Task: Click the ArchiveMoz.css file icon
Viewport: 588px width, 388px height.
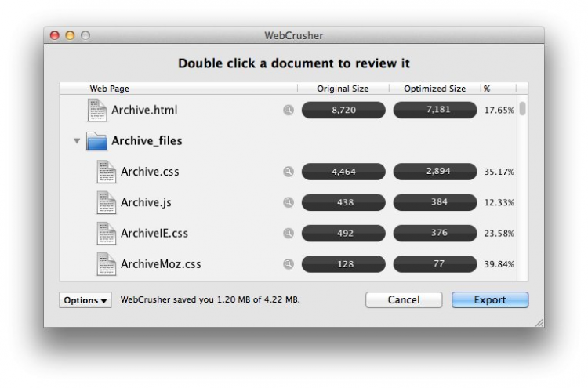Action: click(107, 263)
